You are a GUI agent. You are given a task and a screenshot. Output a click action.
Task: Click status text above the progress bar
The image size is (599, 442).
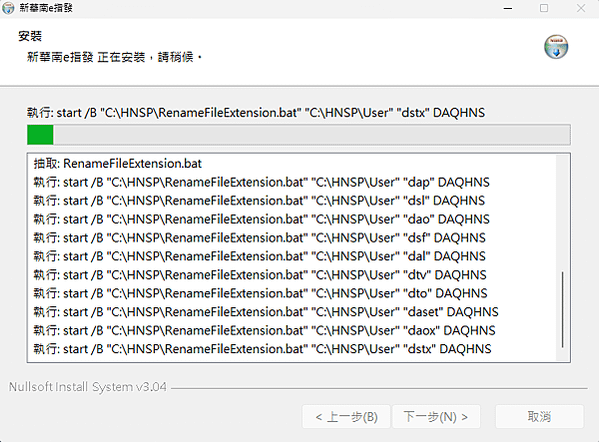[x=256, y=113]
